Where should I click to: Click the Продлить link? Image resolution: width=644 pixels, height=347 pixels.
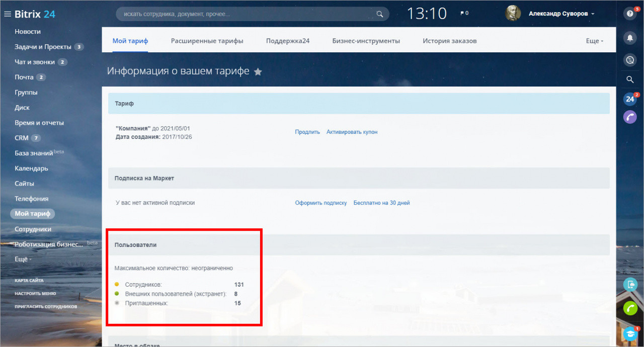307,132
